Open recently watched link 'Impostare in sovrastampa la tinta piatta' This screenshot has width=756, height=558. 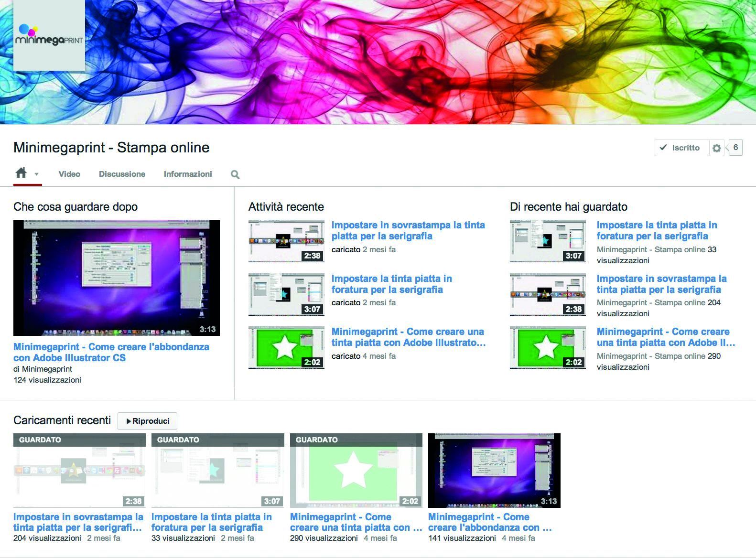click(662, 284)
